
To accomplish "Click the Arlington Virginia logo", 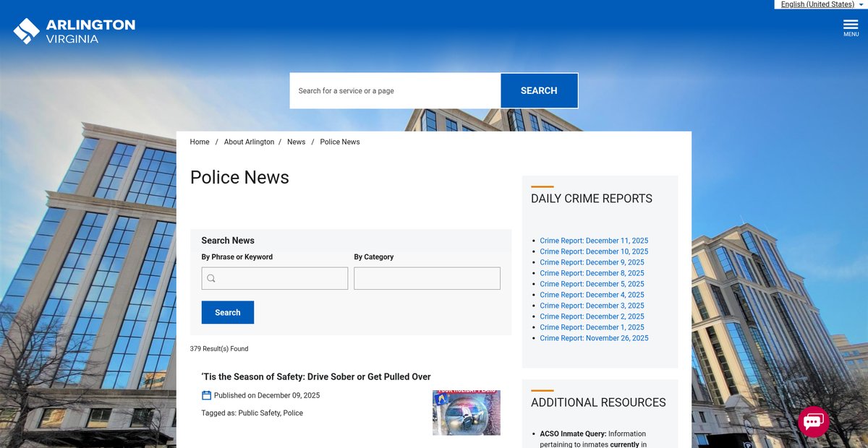I will coord(75,31).
